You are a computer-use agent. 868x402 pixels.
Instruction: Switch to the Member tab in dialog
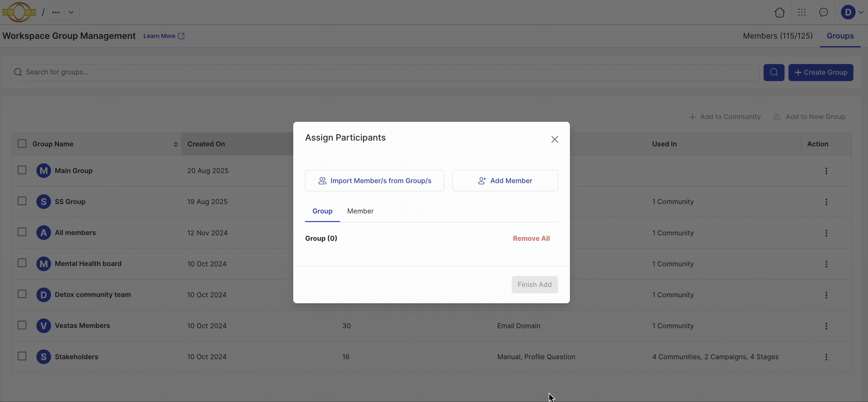tap(360, 211)
